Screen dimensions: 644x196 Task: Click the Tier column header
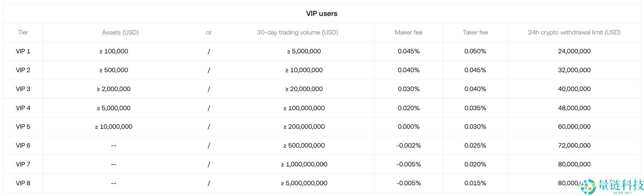coord(23,32)
